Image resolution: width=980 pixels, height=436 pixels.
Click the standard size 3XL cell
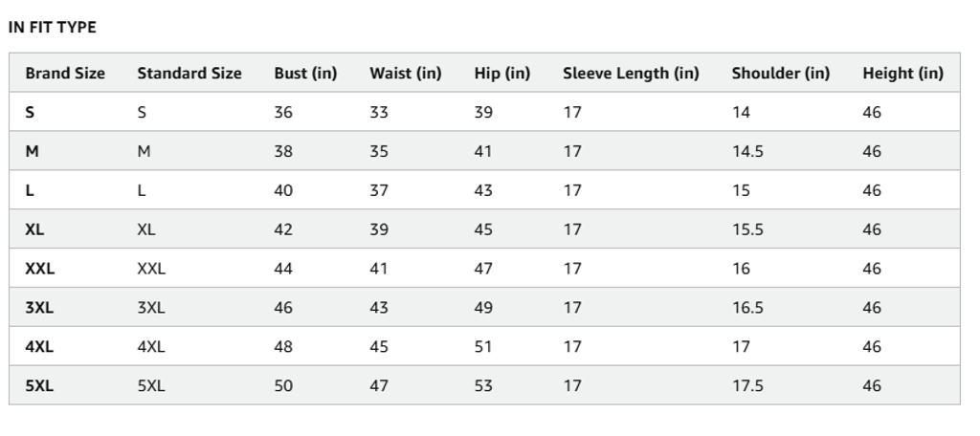pos(151,308)
